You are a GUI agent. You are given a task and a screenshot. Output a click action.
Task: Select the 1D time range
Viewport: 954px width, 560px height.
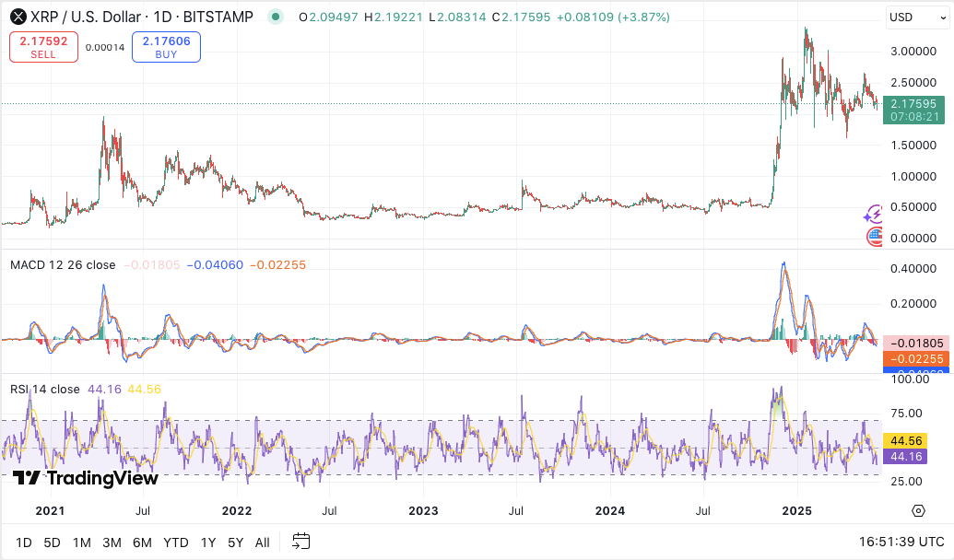[24, 542]
